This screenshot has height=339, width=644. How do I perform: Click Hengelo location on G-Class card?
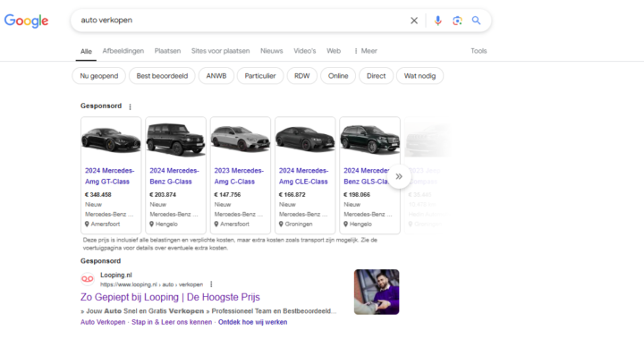click(x=164, y=225)
